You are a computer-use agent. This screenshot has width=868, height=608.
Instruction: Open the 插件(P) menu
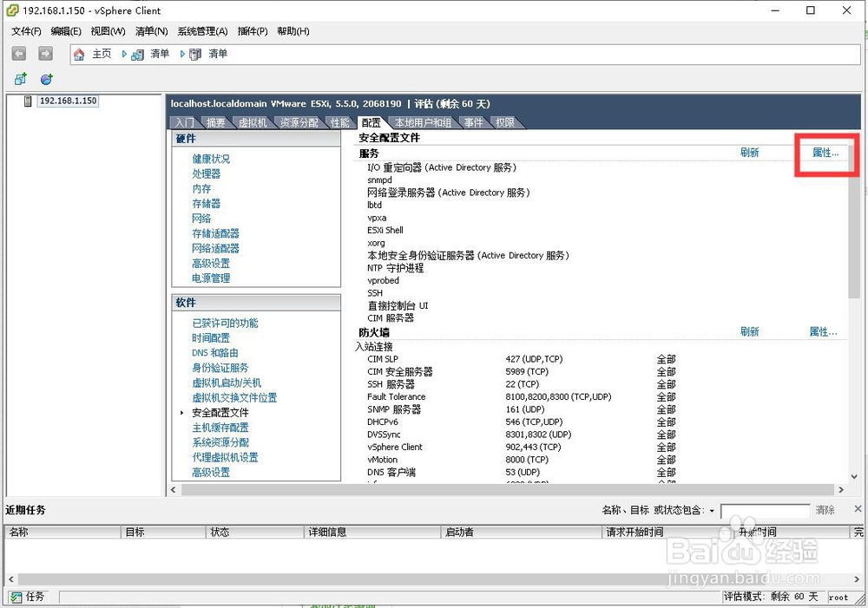pyautogui.click(x=253, y=31)
